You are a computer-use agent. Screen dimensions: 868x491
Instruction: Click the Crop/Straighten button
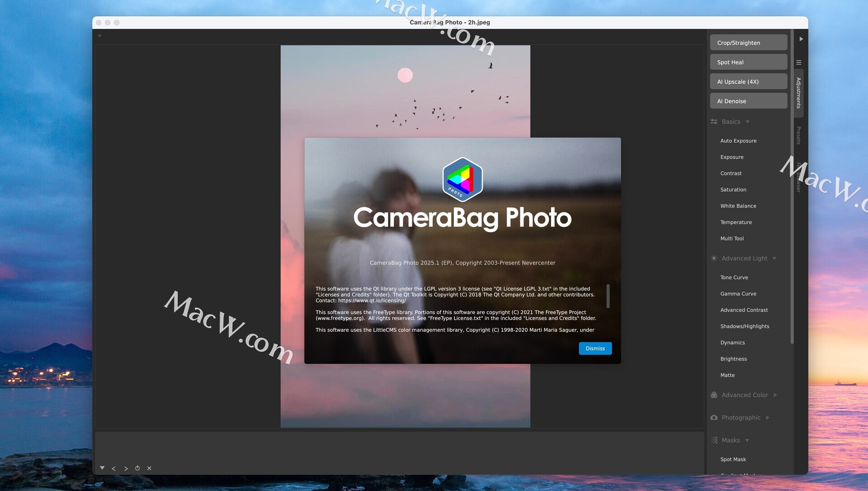(748, 42)
